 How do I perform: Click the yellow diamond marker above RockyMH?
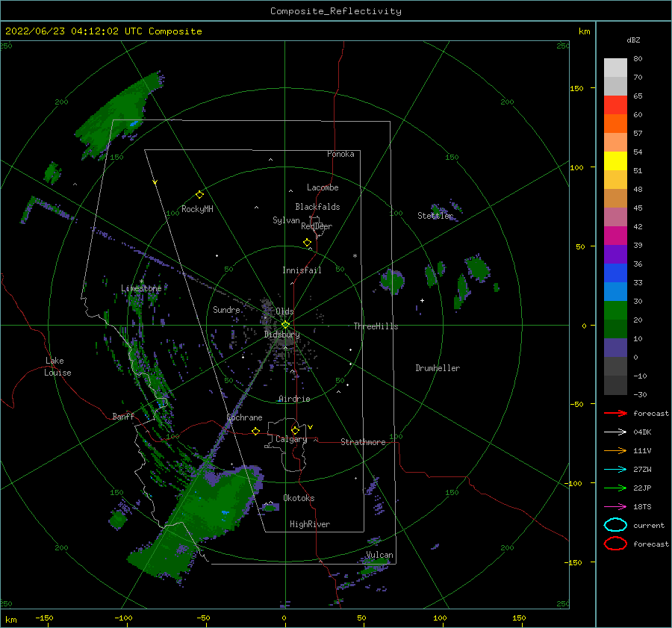click(199, 195)
